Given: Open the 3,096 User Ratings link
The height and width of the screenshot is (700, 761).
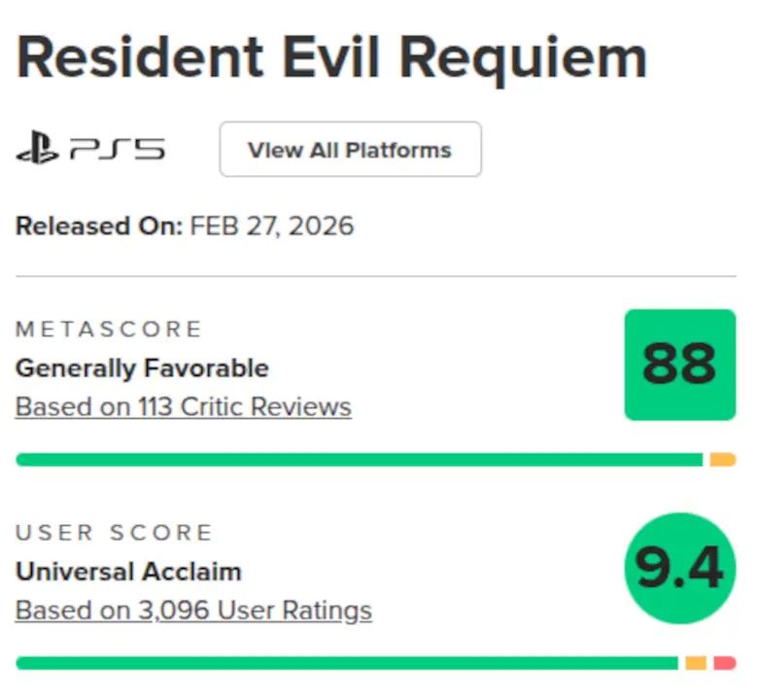Looking at the screenshot, I should [x=193, y=611].
